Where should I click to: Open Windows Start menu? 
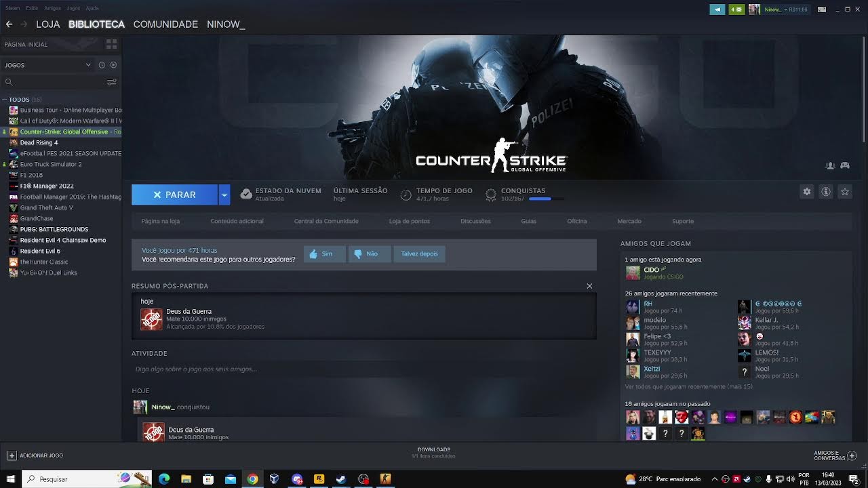pyautogui.click(x=11, y=479)
